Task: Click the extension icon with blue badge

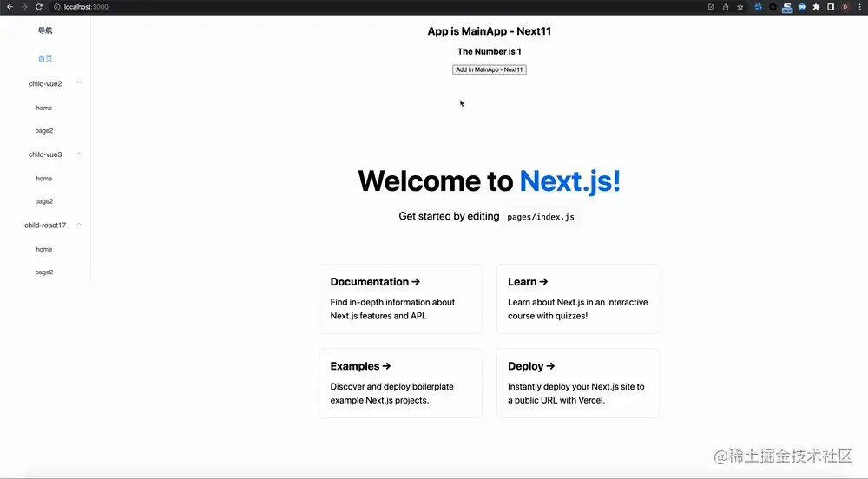Action: [787, 7]
